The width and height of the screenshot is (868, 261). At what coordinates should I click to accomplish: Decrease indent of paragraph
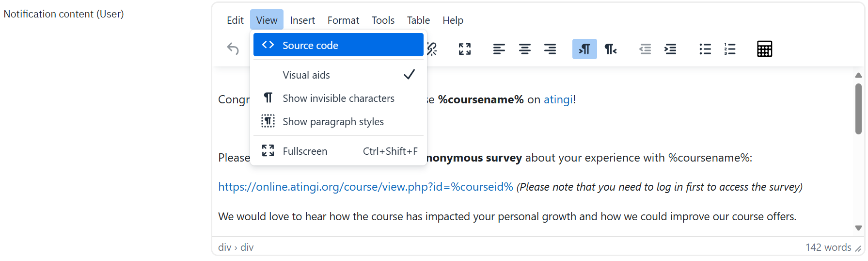click(645, 49)
